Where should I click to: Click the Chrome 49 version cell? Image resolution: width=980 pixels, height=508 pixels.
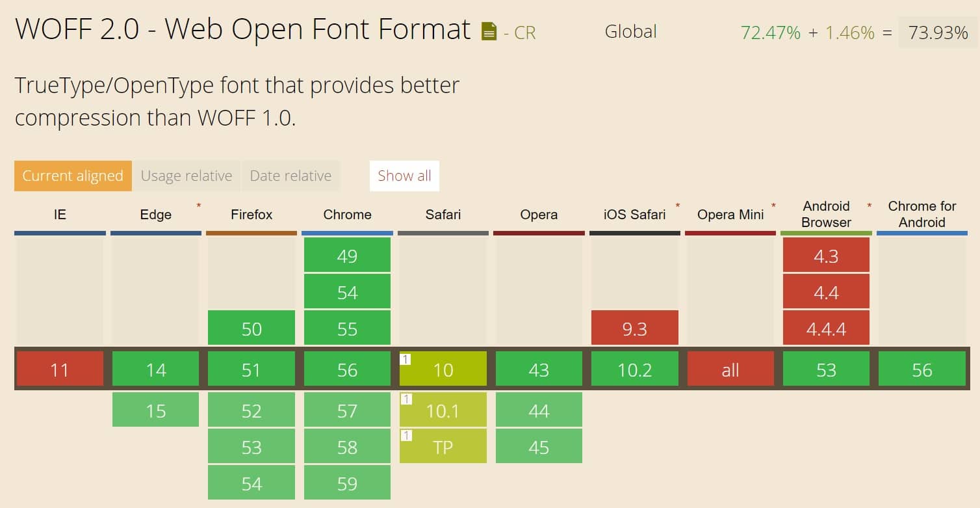347,256
